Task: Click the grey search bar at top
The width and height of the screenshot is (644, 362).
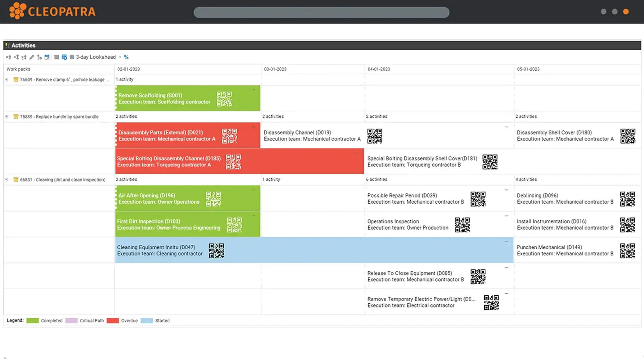Action: click(x=321, y=12)
